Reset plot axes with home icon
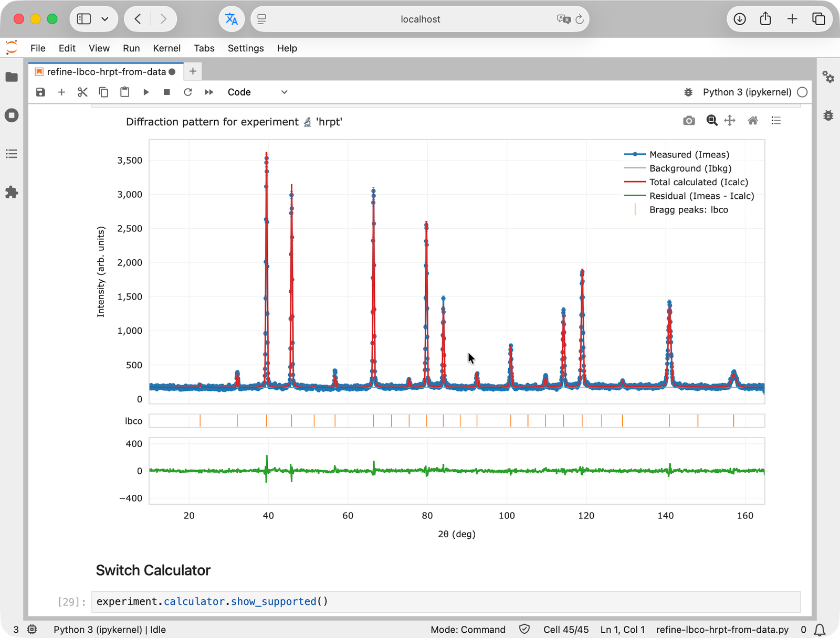 (753, 121)
